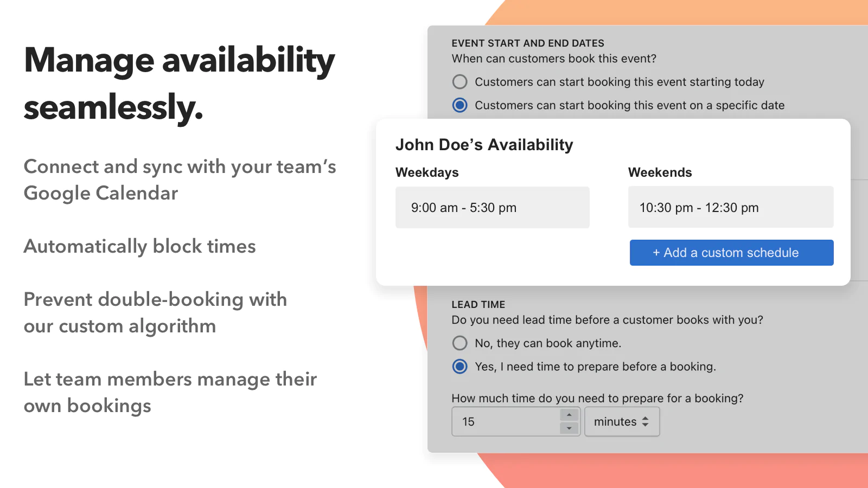
Task: Click the 'LEAD TIME' section title
Action: (478, 305)
